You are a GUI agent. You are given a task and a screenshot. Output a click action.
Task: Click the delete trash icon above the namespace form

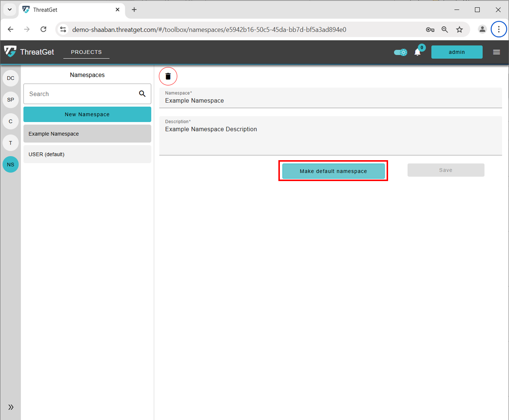click(168, 76)
